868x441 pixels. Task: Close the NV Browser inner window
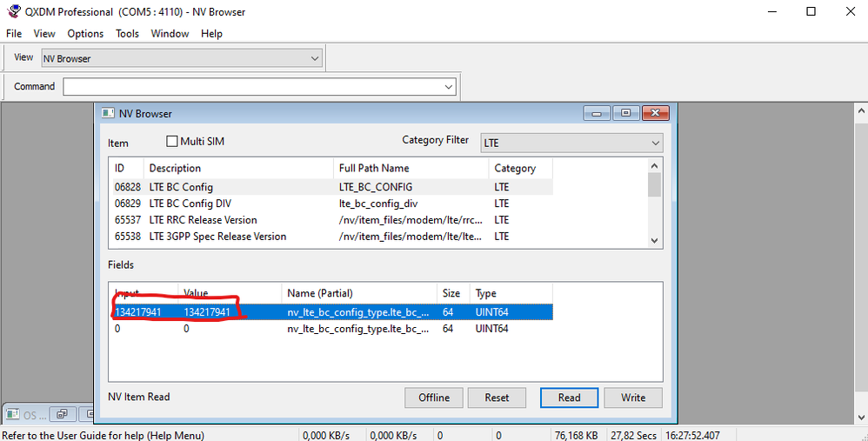(655, 113)
